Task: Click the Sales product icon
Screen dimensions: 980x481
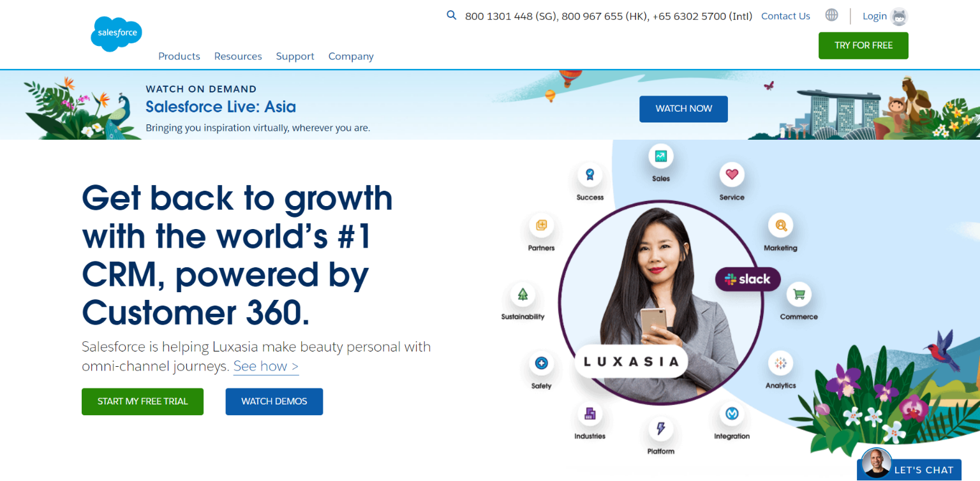Action: click(661, 156)
